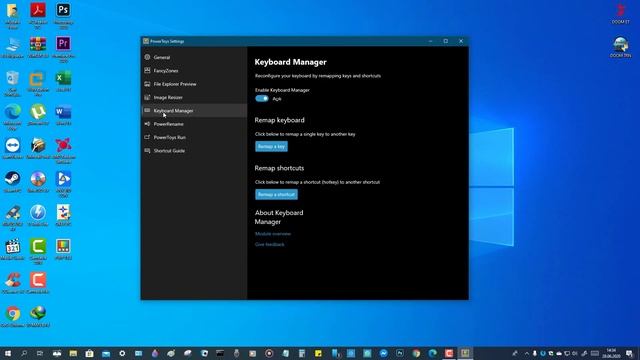Minimize the PowerToys Settings window
640x360 pixels.
[x=431, y=41]
